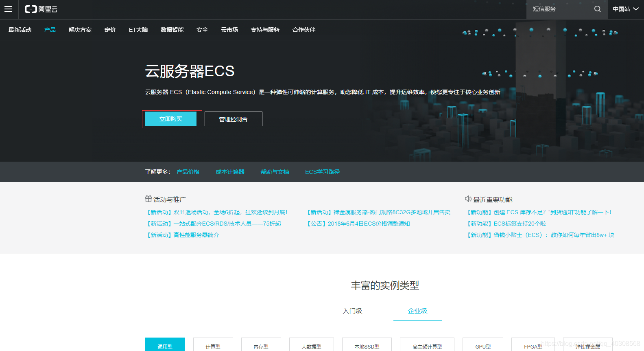Open the 解决方案 navigation menu
644x351 pixels.
(x=80, y=30)
